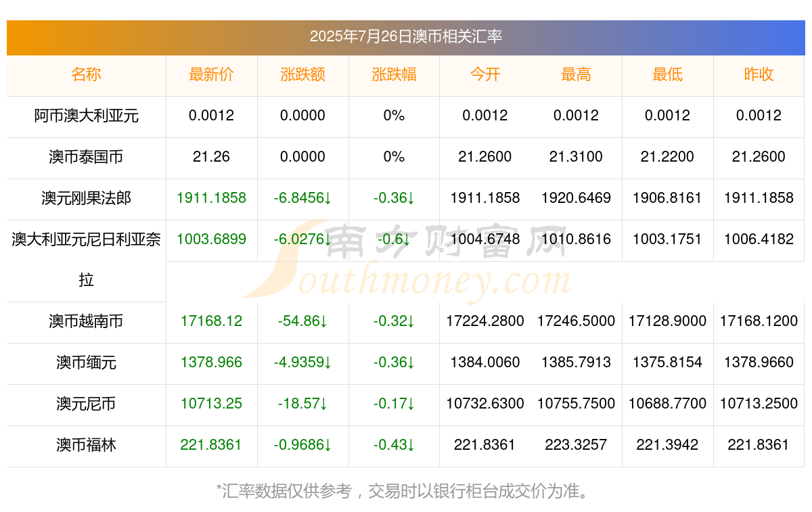812x512 pixels.
Task: Click the 今开 column header
Action: 485,74
